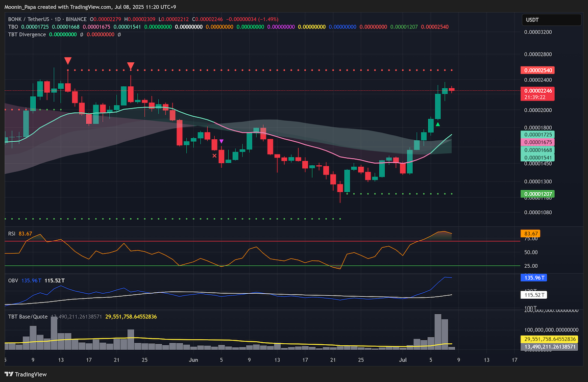Click the orange RSI value label 83.67
The width and height of the screenshot is (588, 382).
pos(530,234)
